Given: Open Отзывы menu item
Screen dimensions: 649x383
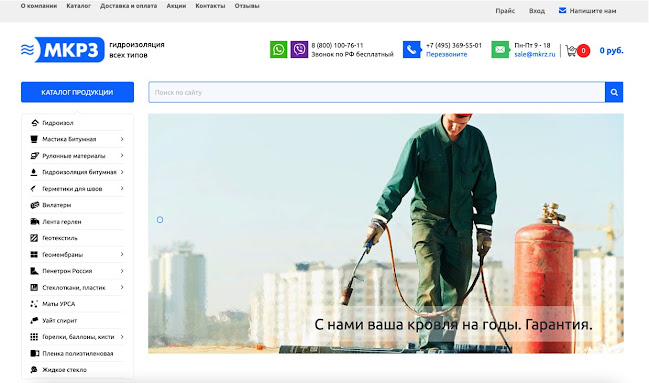Looking at the screenshot, I should (247, 6).
